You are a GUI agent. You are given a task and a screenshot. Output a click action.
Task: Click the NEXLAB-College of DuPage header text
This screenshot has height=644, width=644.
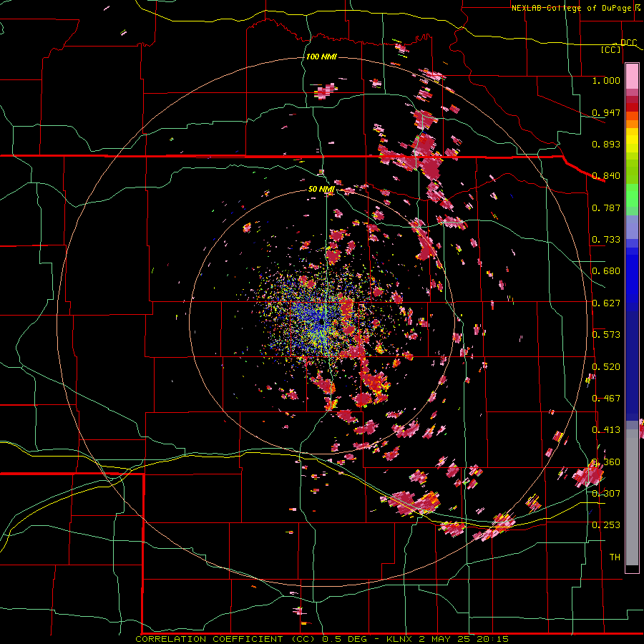click(x=572, y=8)
